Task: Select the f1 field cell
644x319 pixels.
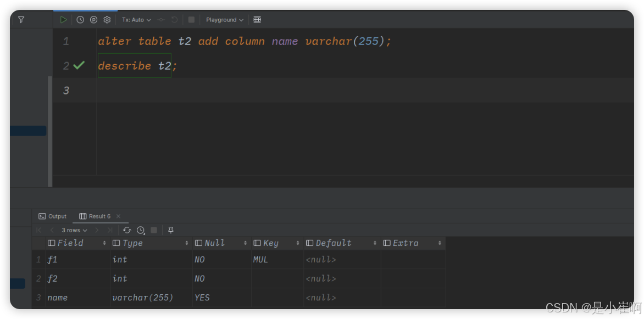Action: coord(77,260)
